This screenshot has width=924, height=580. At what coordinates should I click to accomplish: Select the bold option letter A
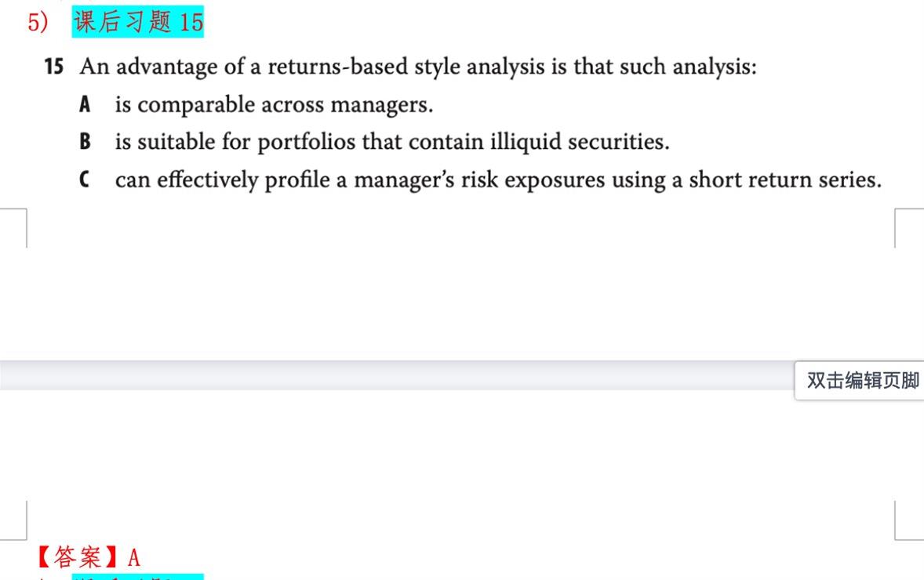point(85,104)
